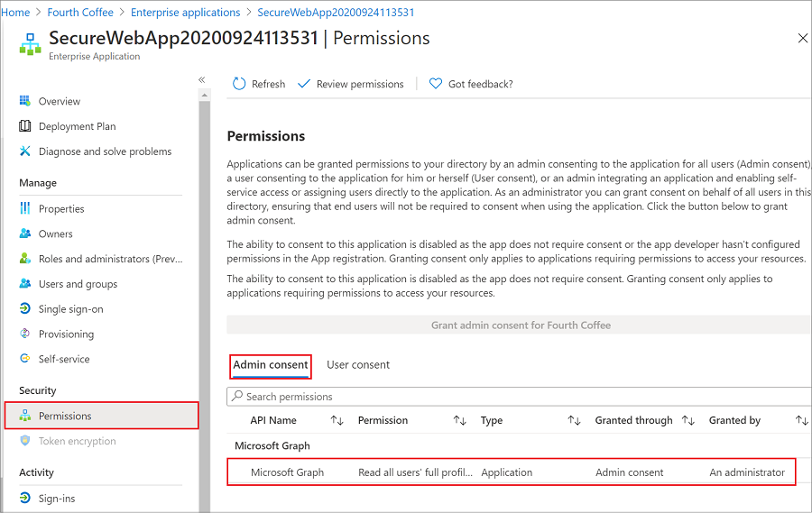Switch to the User consent tab
Image resolution: width=812 pixels, height=513 pixels.
coord(358,365)
